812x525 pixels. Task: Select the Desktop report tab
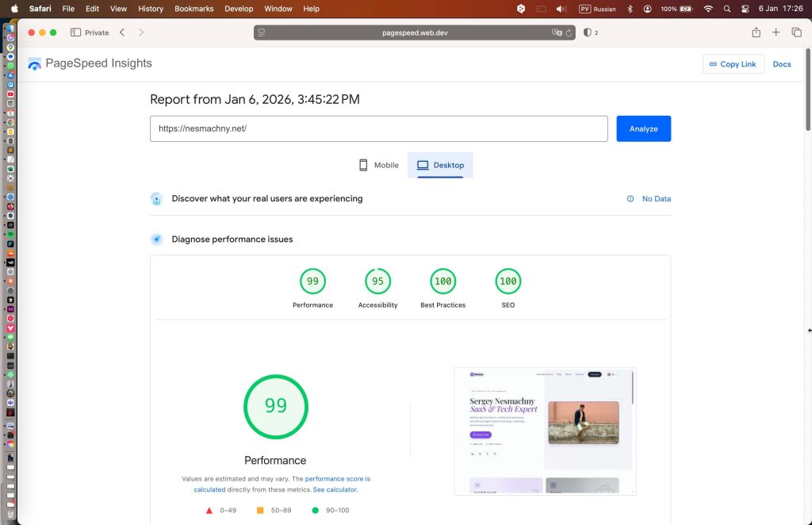click(x=440, y=165)
